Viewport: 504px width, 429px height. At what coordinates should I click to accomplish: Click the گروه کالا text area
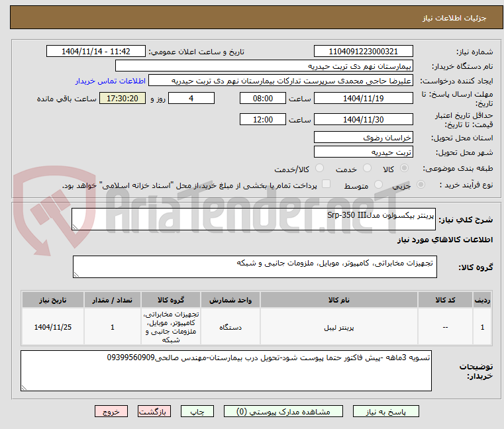[x=254, y=267]
